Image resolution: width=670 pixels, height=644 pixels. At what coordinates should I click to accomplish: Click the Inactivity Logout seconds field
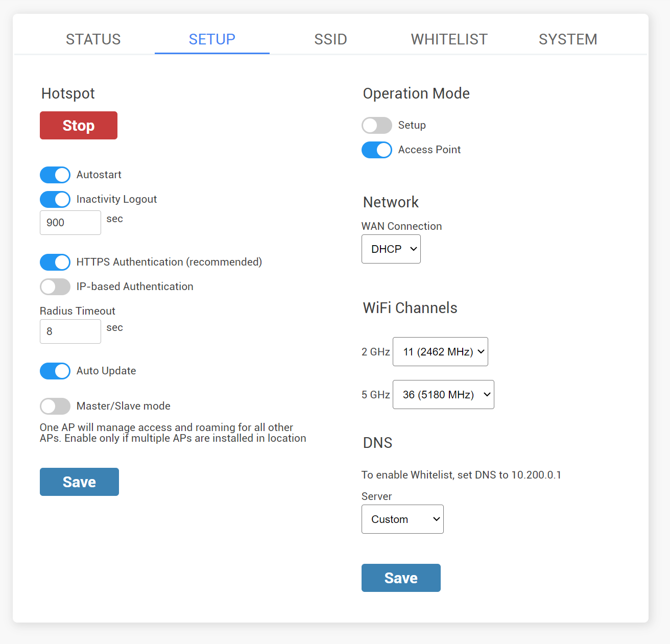coord(70,223)
